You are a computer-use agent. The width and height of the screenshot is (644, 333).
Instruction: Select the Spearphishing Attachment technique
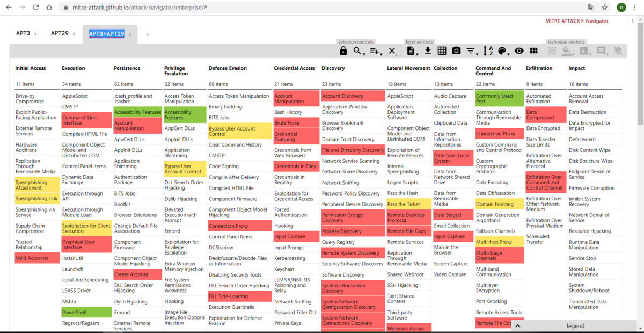[x=37, y=185]
